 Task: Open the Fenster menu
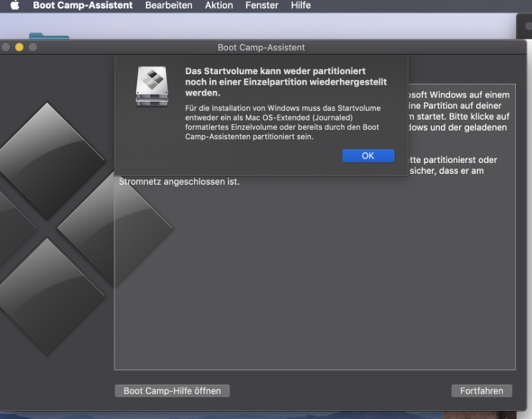point(261,5)
